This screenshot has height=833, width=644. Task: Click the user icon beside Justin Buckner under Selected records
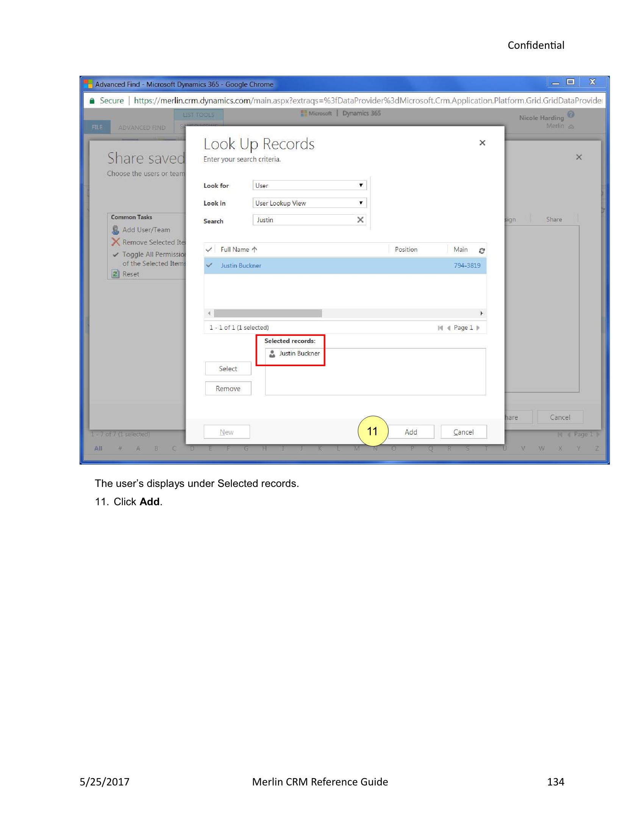[272, 353]
